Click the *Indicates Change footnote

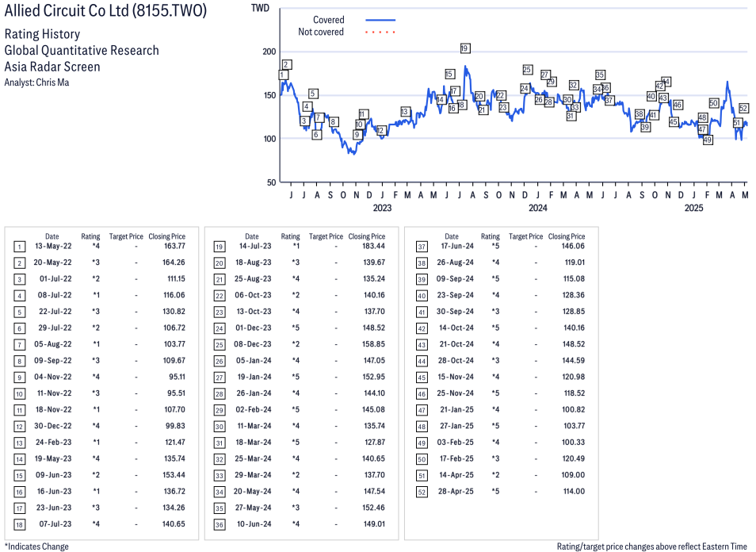coord(36,546)
